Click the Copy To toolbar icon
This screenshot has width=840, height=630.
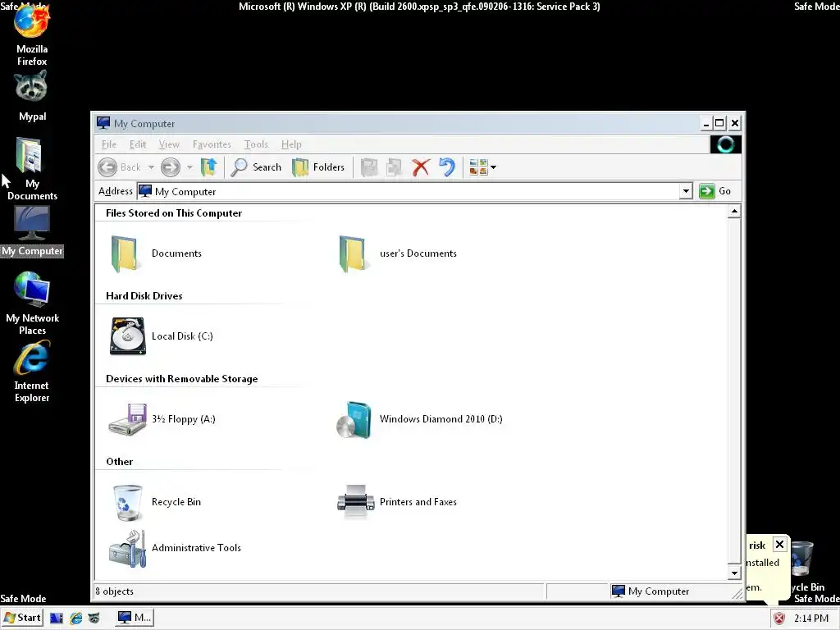[395, 167]
